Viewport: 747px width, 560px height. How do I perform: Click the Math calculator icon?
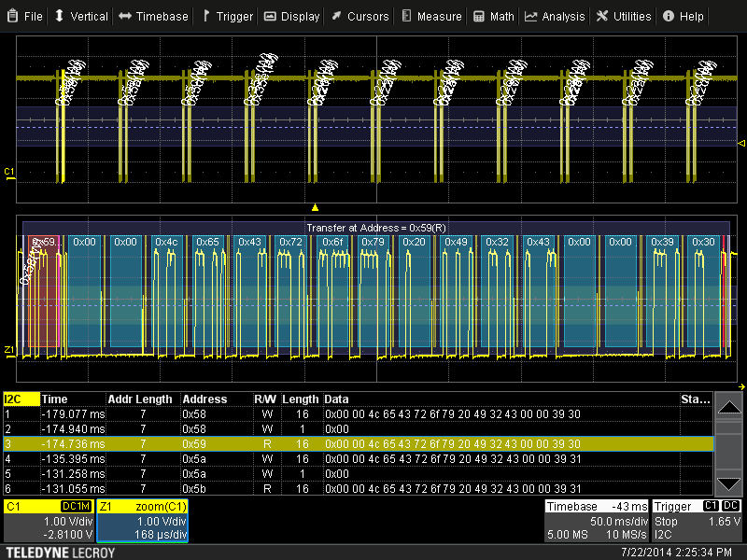pos(479,16)
